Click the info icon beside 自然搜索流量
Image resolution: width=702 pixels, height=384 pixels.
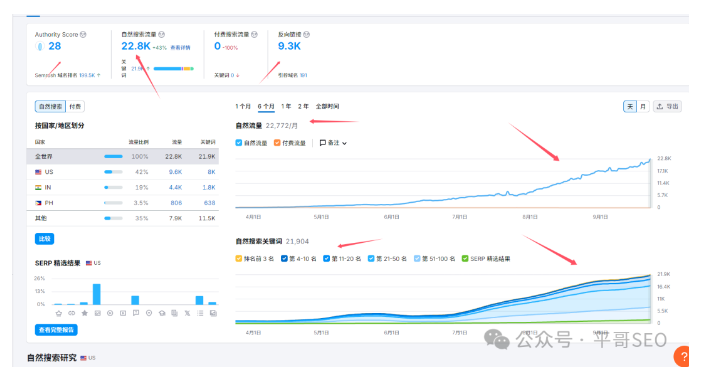click(x=162, y=34)
